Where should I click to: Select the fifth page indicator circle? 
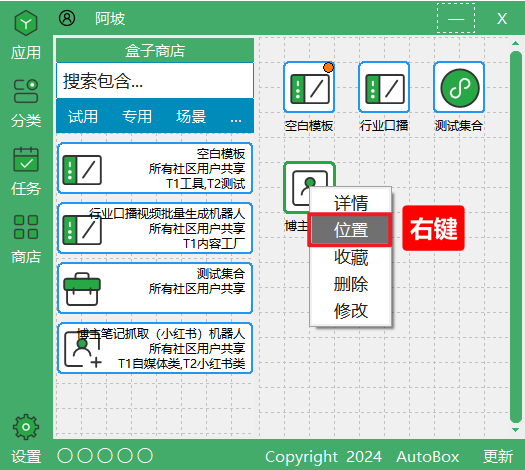click(145, 456)
